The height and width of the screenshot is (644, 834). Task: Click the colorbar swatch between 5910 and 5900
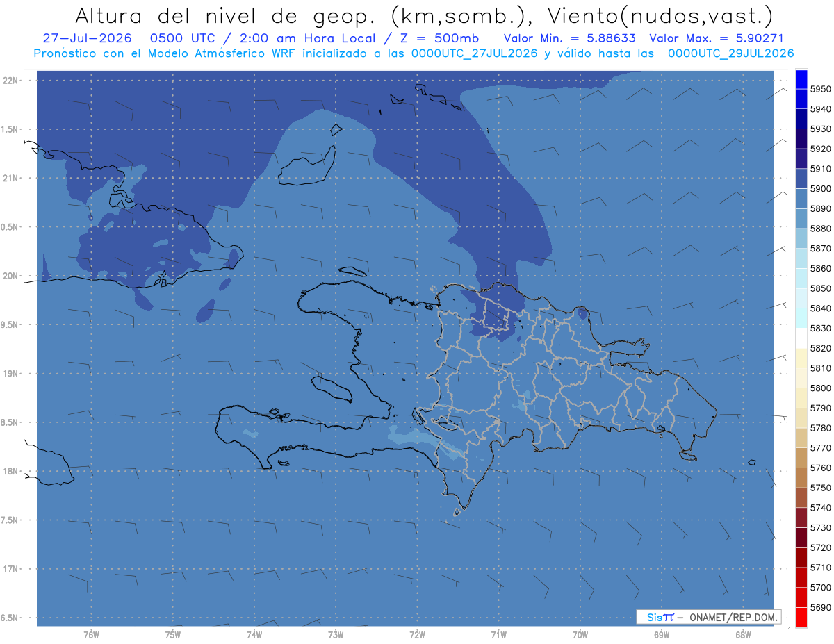pos(801,179)
